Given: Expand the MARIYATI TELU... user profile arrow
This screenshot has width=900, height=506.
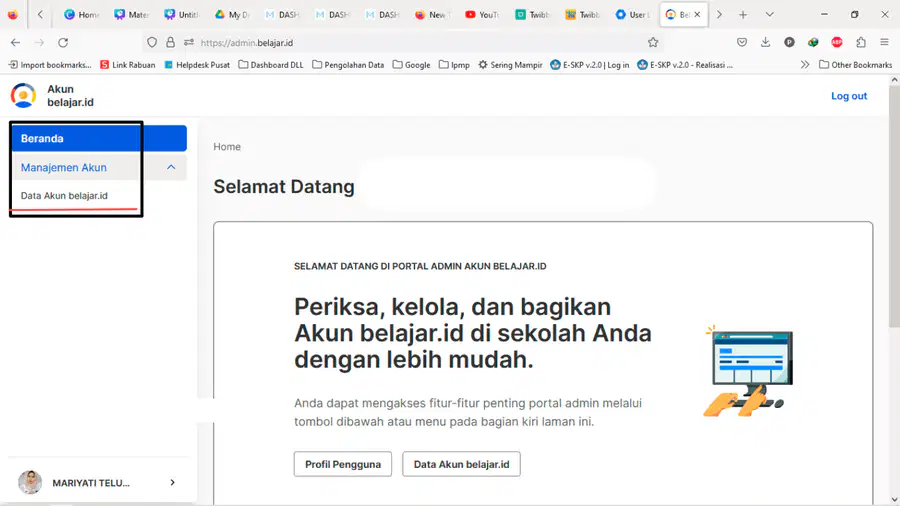Looking at the screenshot, I should (172, 482).
